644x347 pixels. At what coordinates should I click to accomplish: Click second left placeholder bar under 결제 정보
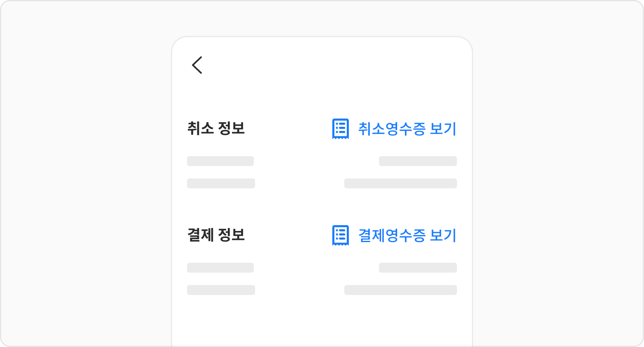pyautogui.click(x=221, y=290)
